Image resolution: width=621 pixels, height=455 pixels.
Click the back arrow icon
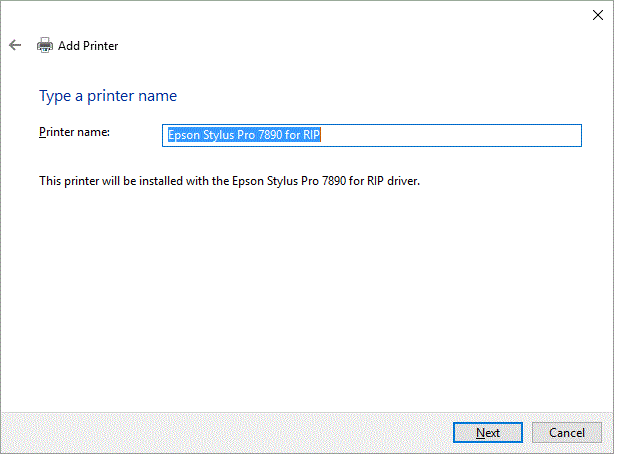(14, 45)
